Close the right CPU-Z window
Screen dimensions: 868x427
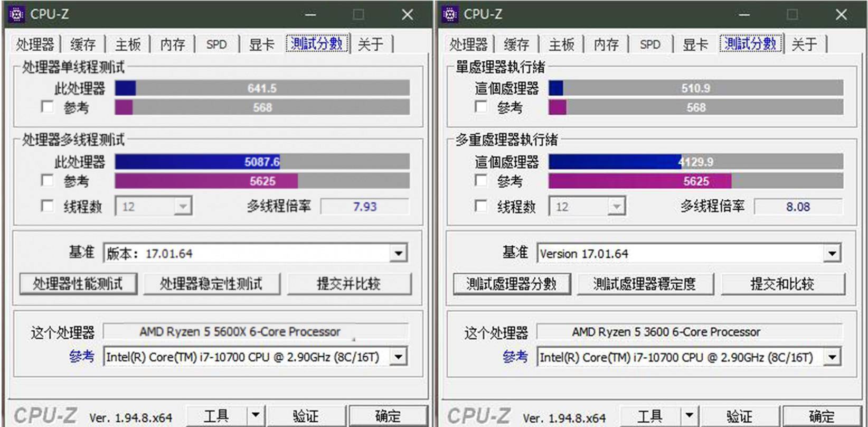[x=841, y=15]
